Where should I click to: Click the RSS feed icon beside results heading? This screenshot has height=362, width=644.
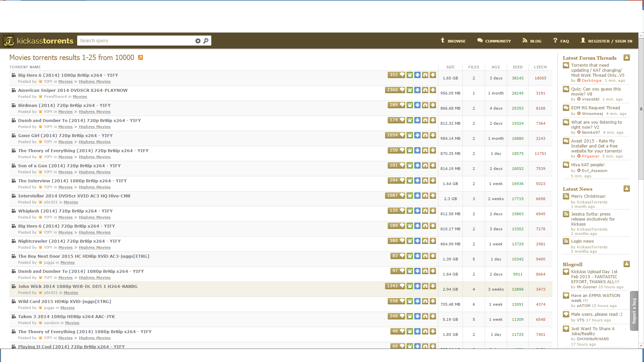141,58
